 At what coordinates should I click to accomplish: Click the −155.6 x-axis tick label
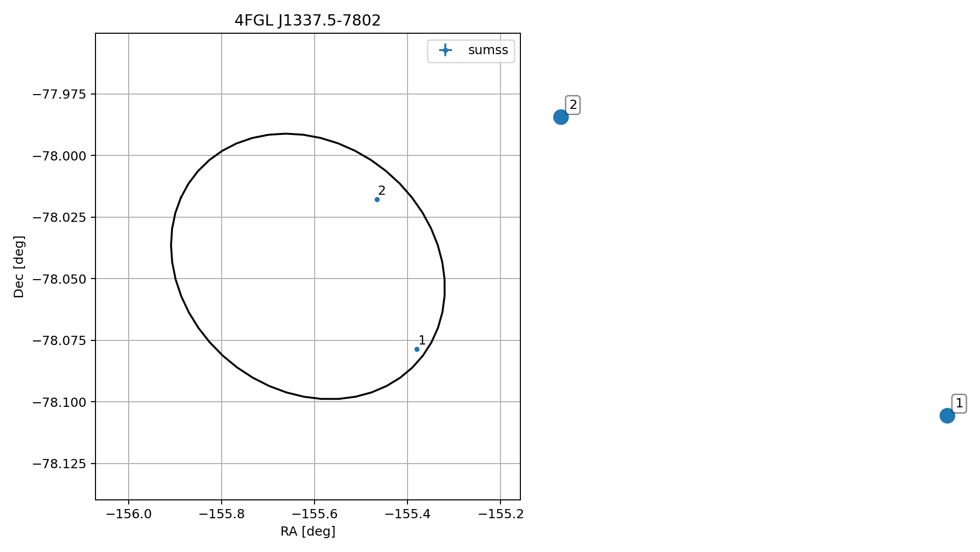point(314,514)
